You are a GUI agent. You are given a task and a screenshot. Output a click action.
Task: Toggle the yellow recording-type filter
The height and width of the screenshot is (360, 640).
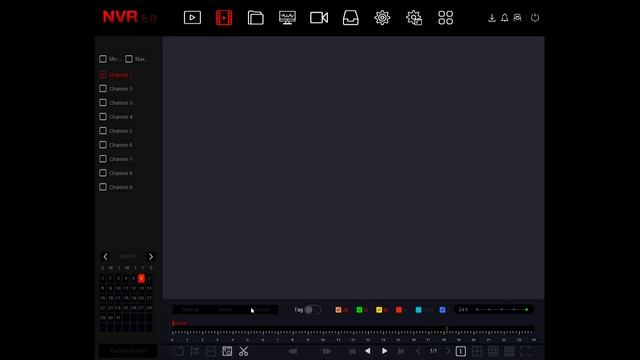tap(379, 310)
